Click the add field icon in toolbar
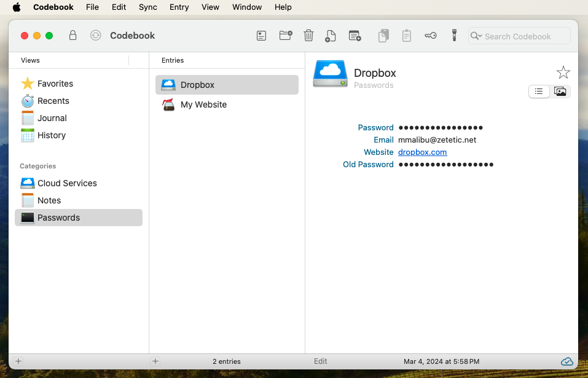Image resolution: width=588 pixels, height=378 pixels. (x=355, y=36)
